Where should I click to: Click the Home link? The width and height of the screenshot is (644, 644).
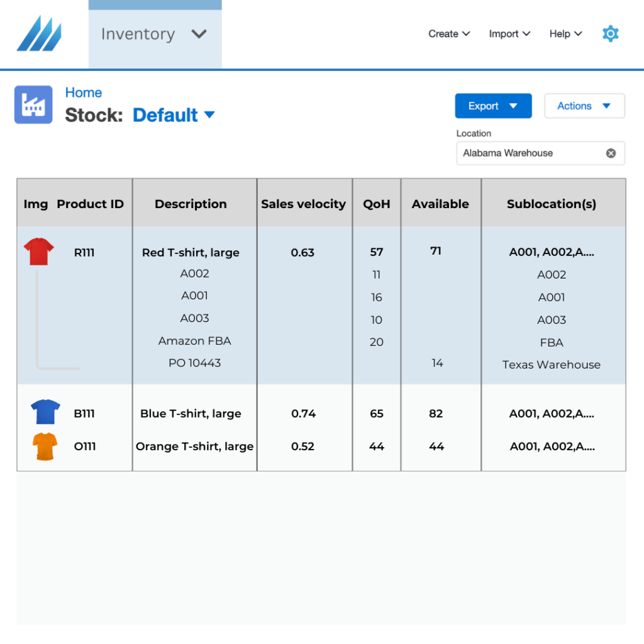coord(84,92)
